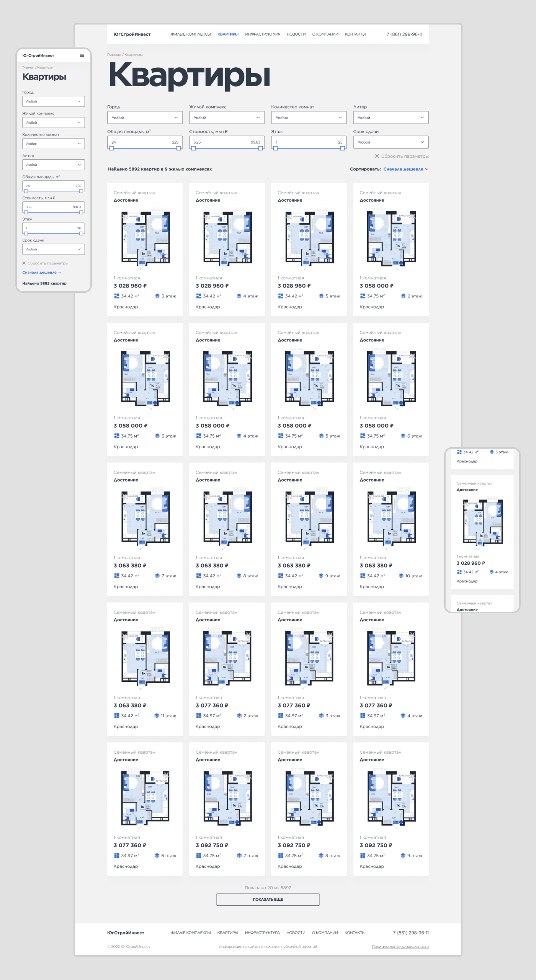Viewport: 536px width, 980px height.
Task: Open the Количество комнат dropdown in mobile panel
Action: coord(53,144)
